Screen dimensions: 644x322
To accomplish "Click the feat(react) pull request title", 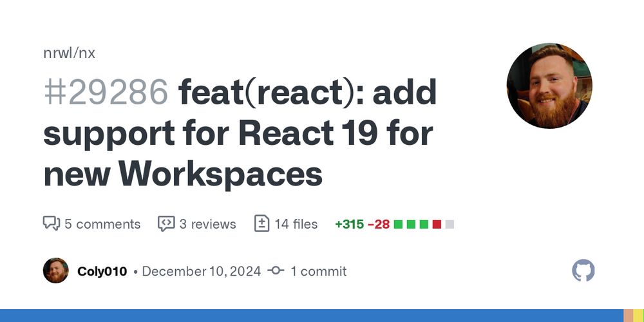I will coord(240,133).
